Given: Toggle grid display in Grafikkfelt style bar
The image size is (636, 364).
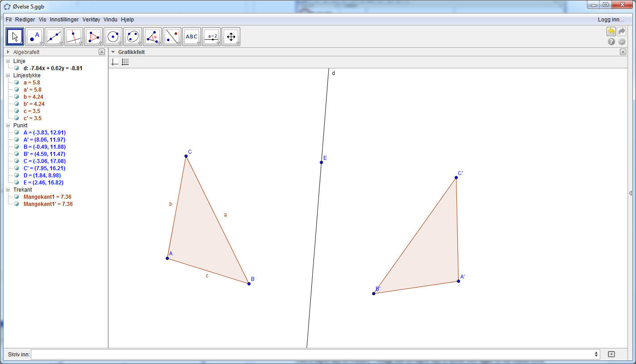Looking at the screenshot, I should [125, 62].
